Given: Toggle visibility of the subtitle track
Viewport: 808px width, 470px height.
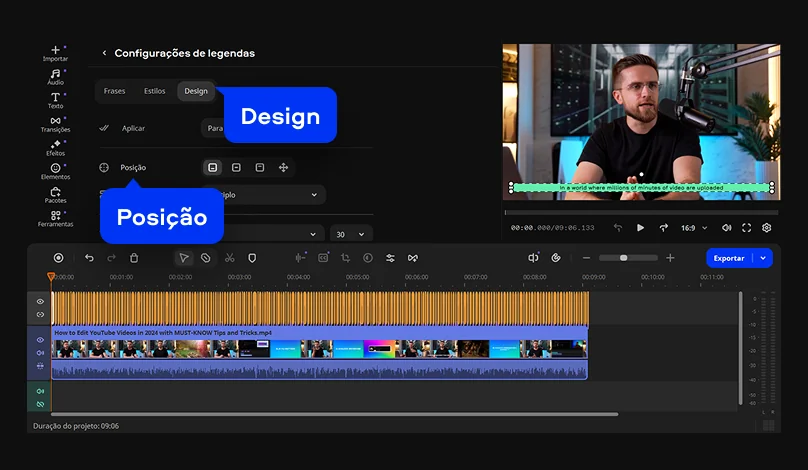Looking at the screenshot, I should (41, 301).
